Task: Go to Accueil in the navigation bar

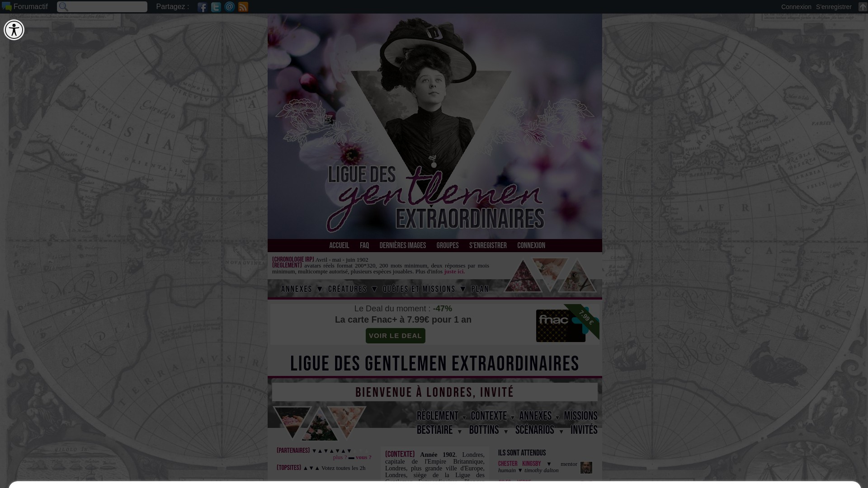Action: tap(339, 245)
